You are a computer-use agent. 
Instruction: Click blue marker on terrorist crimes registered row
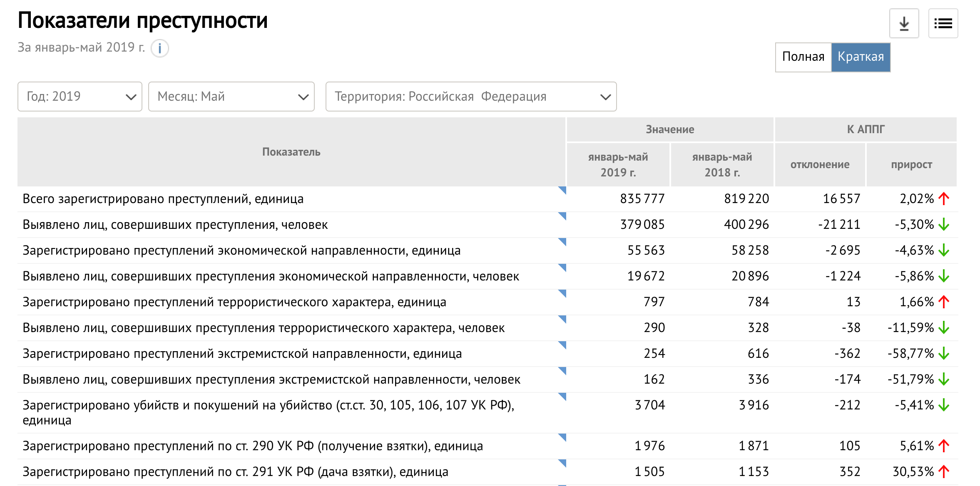(562, 293)
